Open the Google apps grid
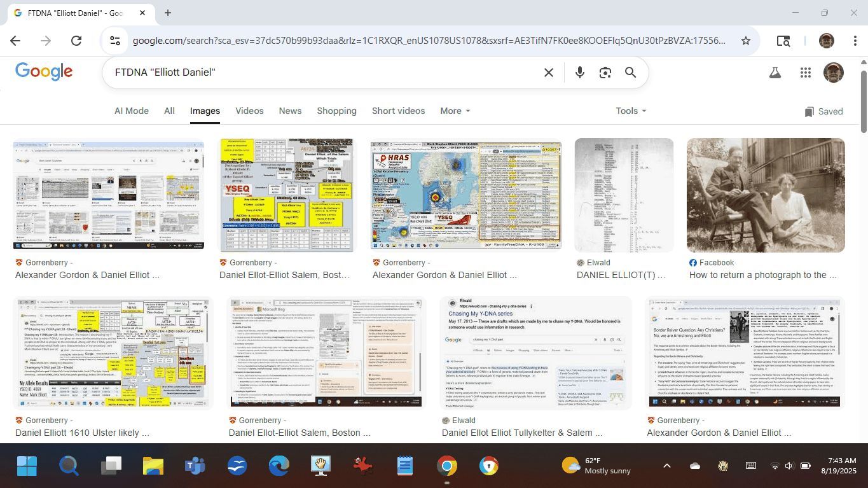The width and height of the screenshot is (868, 488). coord(806,73)
